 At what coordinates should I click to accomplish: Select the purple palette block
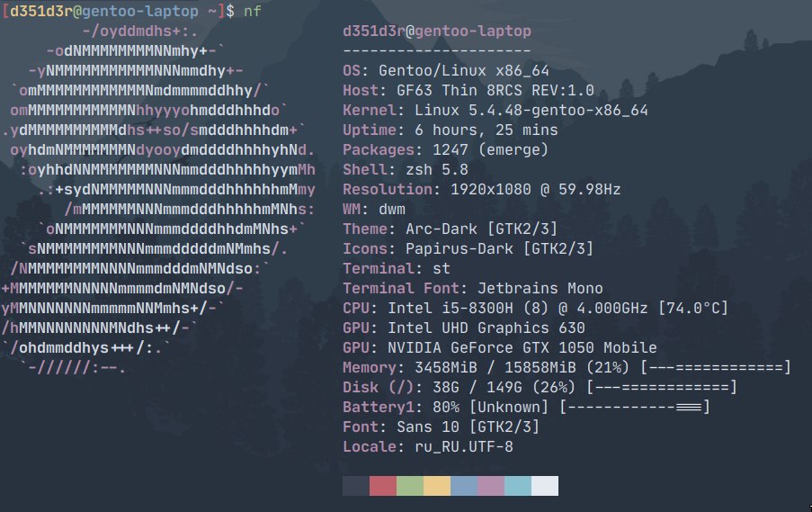click(491, 486)
